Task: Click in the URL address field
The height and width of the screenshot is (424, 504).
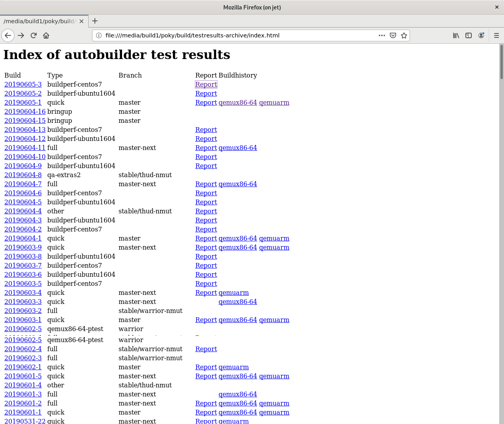Action: (x=236, y=35)
